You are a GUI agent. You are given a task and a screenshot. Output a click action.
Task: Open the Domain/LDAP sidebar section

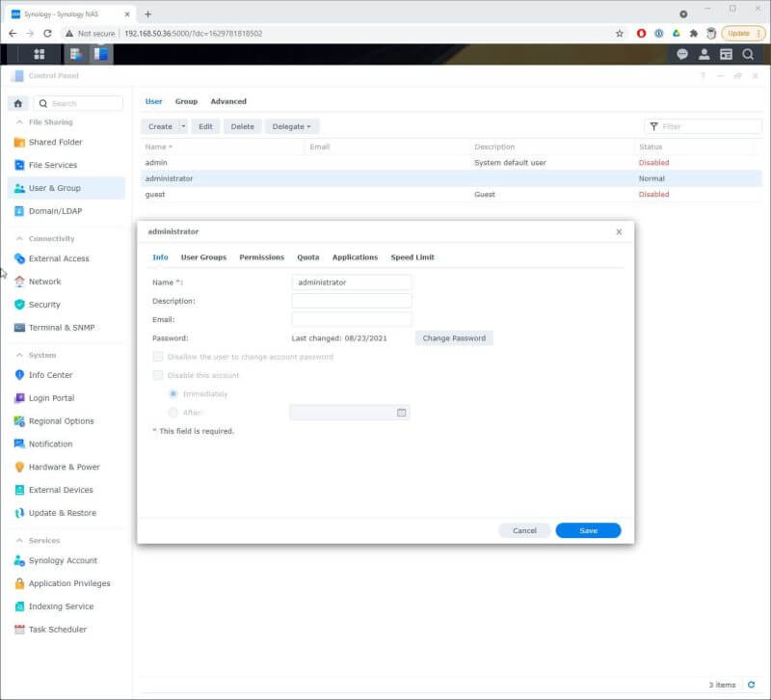pos(60,211)
